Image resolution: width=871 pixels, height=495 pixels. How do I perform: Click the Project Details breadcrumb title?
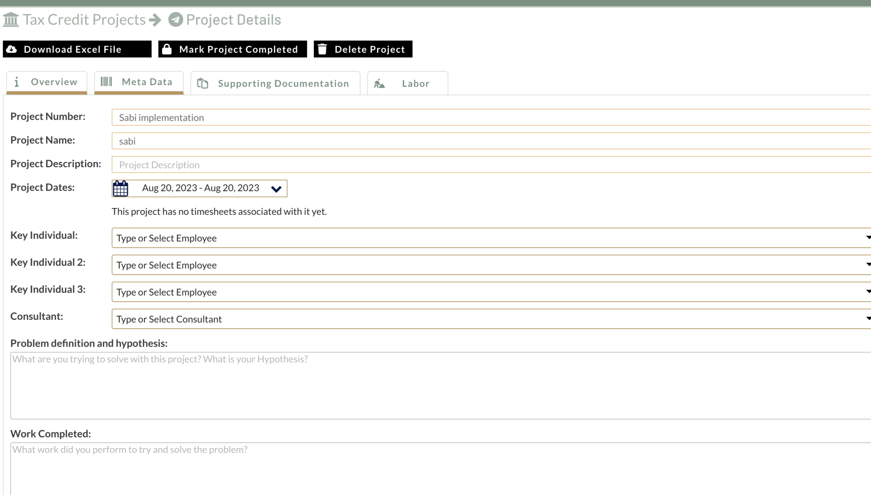point(233,20)
